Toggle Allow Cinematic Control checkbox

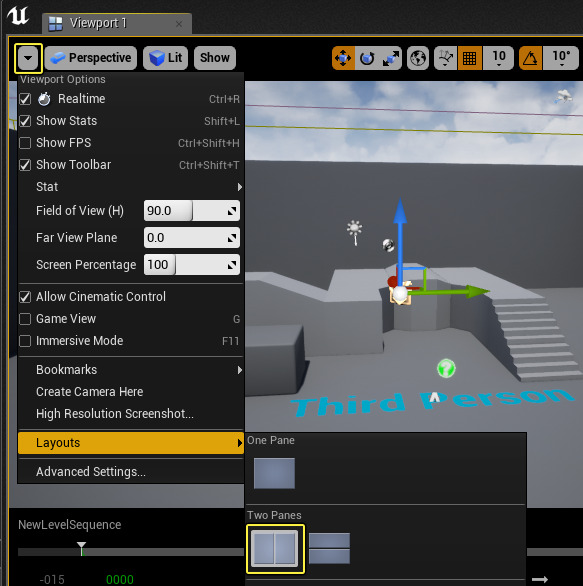tap(25, 297)
